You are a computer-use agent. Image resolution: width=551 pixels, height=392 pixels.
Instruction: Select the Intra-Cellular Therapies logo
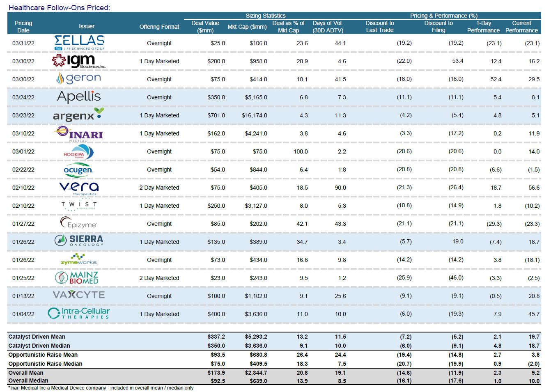79,314
